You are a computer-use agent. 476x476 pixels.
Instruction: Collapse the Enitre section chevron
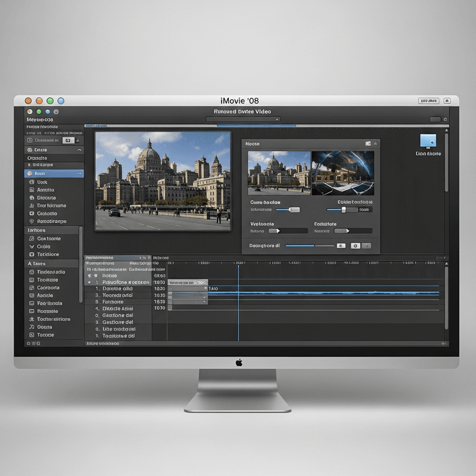[79, 150]
